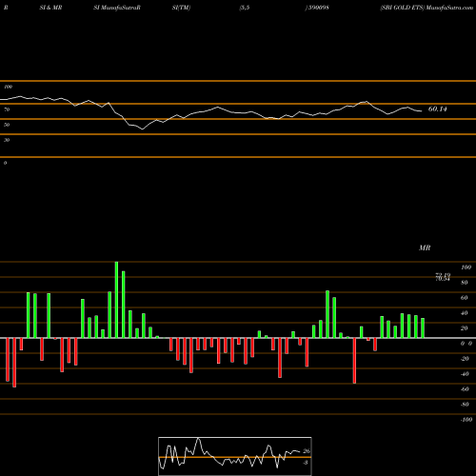Click the RSI axis label 70
This screenshot has width=476, height=476.
pyautogui.click(x=7, y=109)
